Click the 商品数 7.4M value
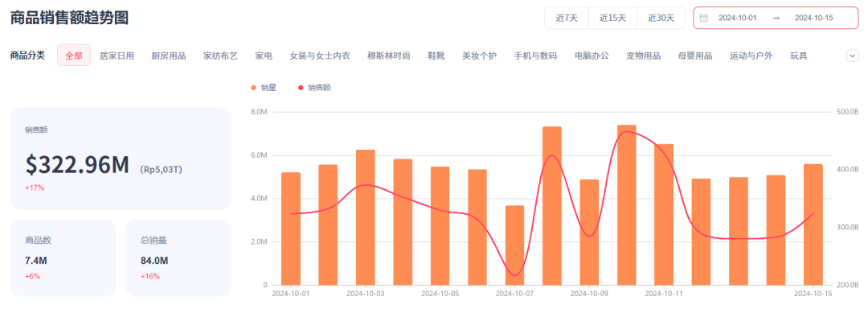This screenshot has width=868, height=313. 35,261
